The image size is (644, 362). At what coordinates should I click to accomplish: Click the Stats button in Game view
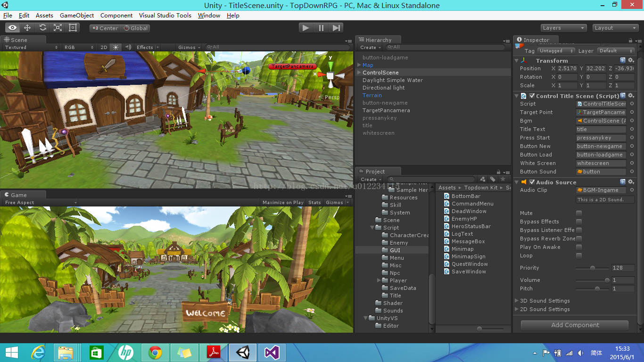point(314,202)
